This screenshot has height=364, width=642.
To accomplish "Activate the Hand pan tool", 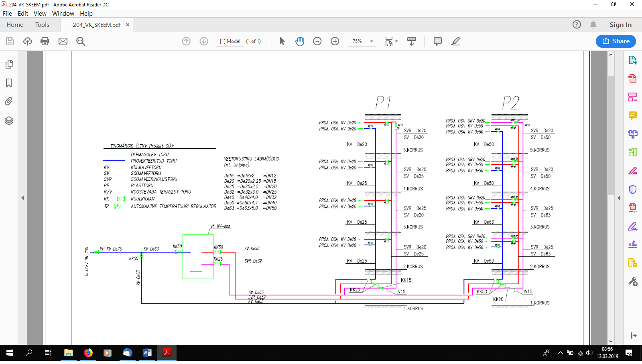I will [x=300, y=41].
